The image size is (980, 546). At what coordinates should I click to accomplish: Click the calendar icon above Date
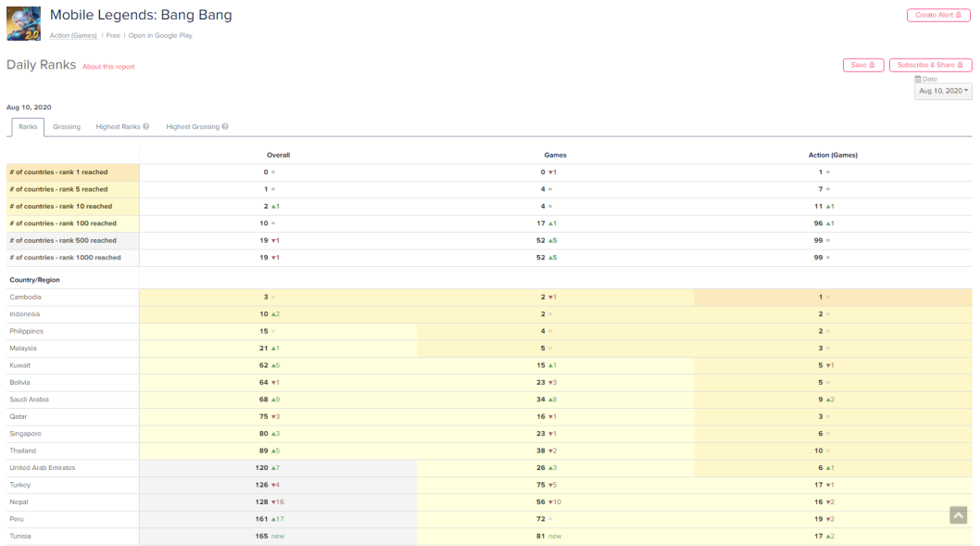pyautogui.click(x=918, y=79)
